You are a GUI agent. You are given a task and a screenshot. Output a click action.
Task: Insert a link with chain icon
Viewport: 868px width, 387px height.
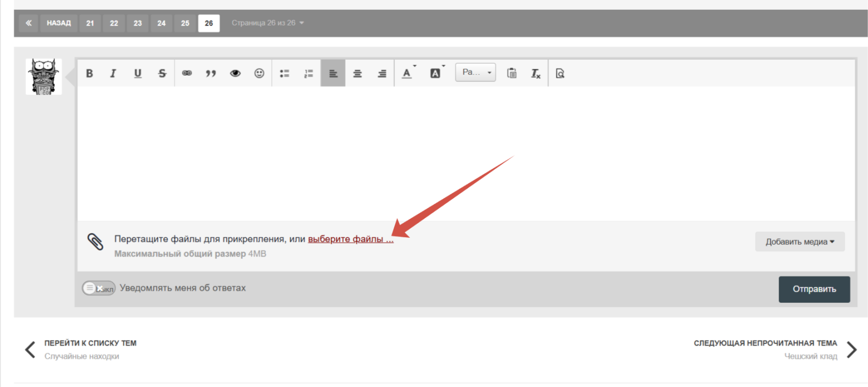pos(187,73)
